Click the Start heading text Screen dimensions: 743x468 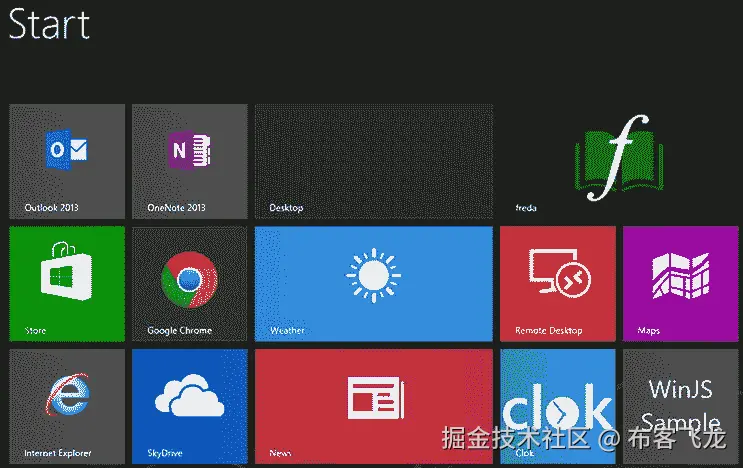click(x=49, y=24)
